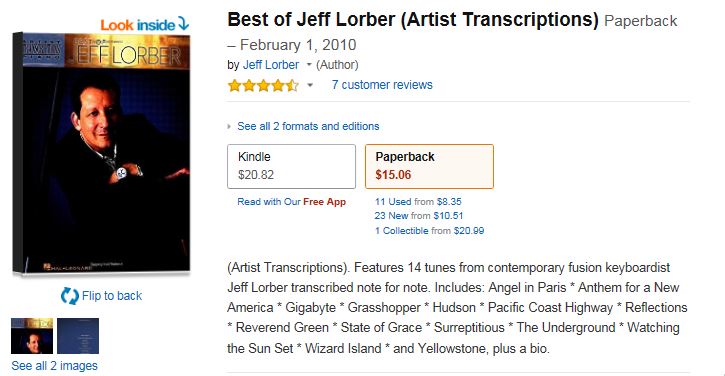Click the star rating icons
Image resolution: width=725 pixels, height=376 pixels.
coord(264,86)
